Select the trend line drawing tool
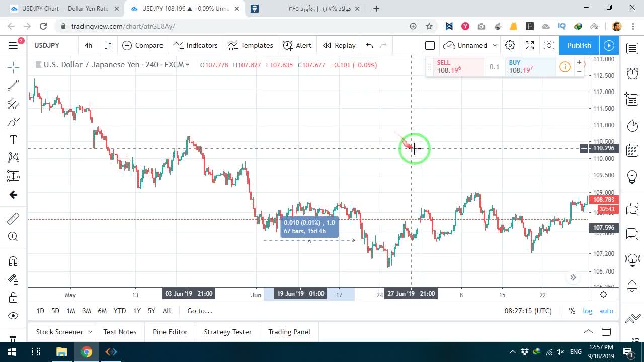The width and height of the screenshot is (644, 362). pyautogui.click(x=13, y=85)
